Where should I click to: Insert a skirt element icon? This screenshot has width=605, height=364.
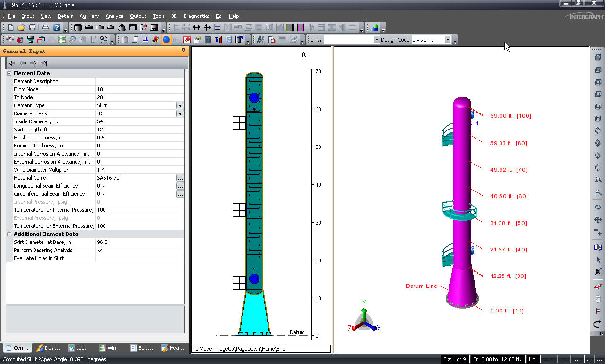[154, 28]
